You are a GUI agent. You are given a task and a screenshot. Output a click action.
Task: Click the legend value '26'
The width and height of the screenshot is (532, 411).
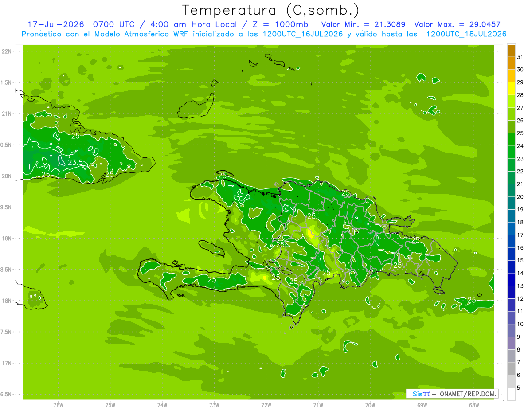[x=520, y=121]
